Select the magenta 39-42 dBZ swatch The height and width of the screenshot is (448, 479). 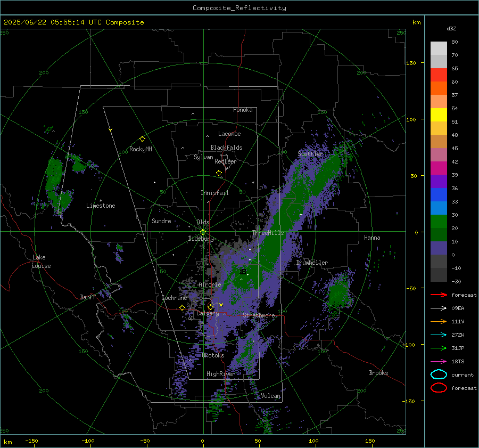pyautogui.click(x=439, y=168)
